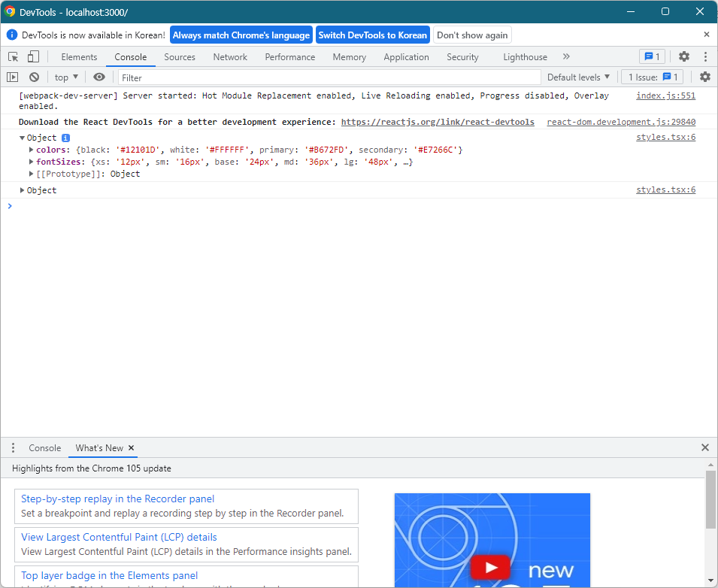Viewport: 718px width, 588px height.
Task: Open the top JavaScript context dropdown
Action: click(x=66, y=77)
